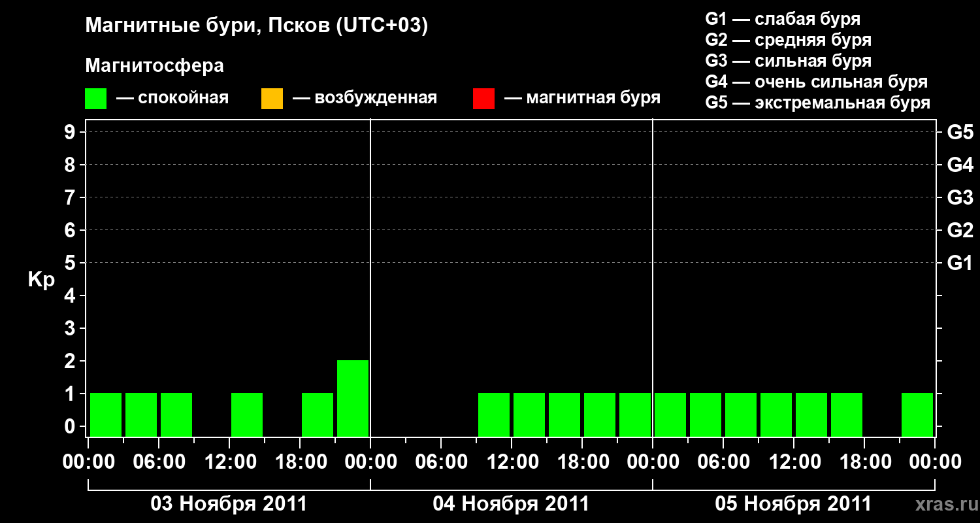980x523 pixels.
Task: Click the 15:00–18:00 bar on 04 Ноября
Action: [x=564, y=414]
